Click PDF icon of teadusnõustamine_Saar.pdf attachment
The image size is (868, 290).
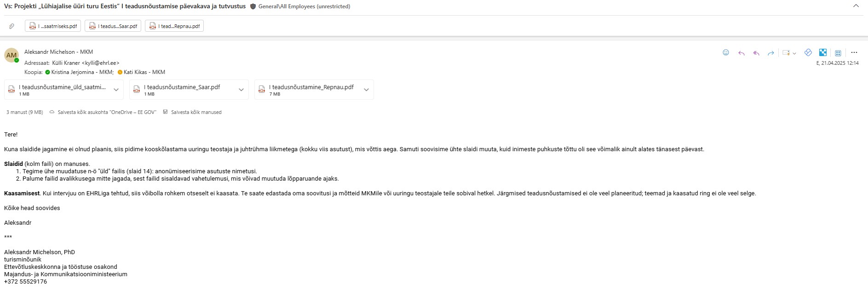click(x=137, y=89)
